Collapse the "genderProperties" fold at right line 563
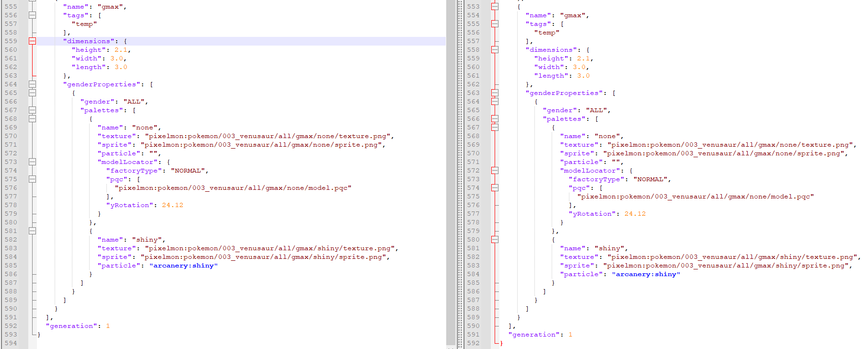868x349 pixels. pyautogui.click(x=495, y=93)
